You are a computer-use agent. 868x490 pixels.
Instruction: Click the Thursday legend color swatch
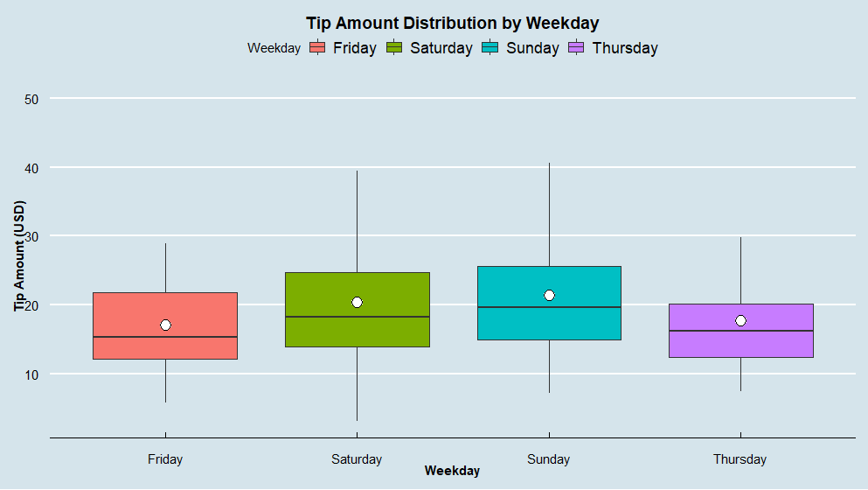click(x=576, y=48)
